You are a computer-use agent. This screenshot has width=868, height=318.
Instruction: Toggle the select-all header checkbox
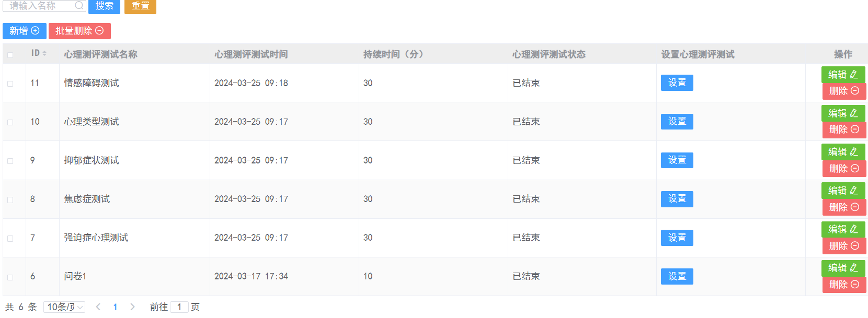(10, 55)
